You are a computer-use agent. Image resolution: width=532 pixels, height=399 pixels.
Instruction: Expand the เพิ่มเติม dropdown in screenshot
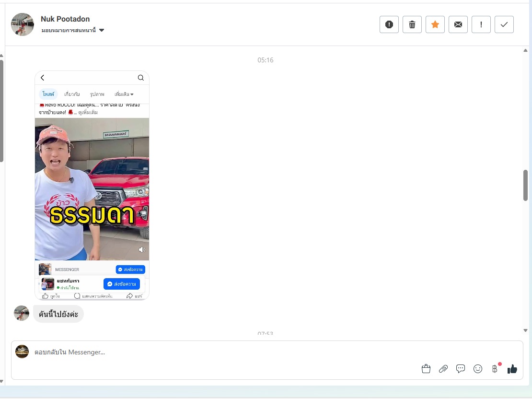124,94
